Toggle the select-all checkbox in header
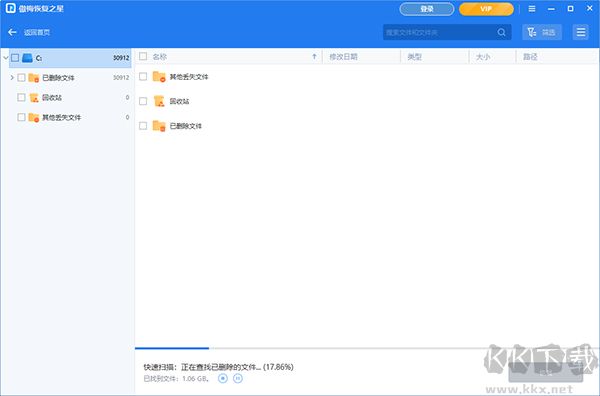 click(x=143, y=57)
